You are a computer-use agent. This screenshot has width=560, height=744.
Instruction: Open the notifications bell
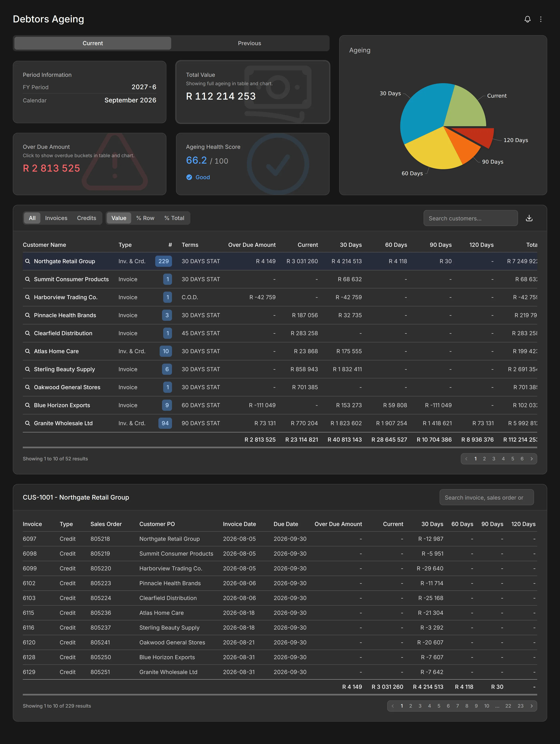tap(527, 19)
